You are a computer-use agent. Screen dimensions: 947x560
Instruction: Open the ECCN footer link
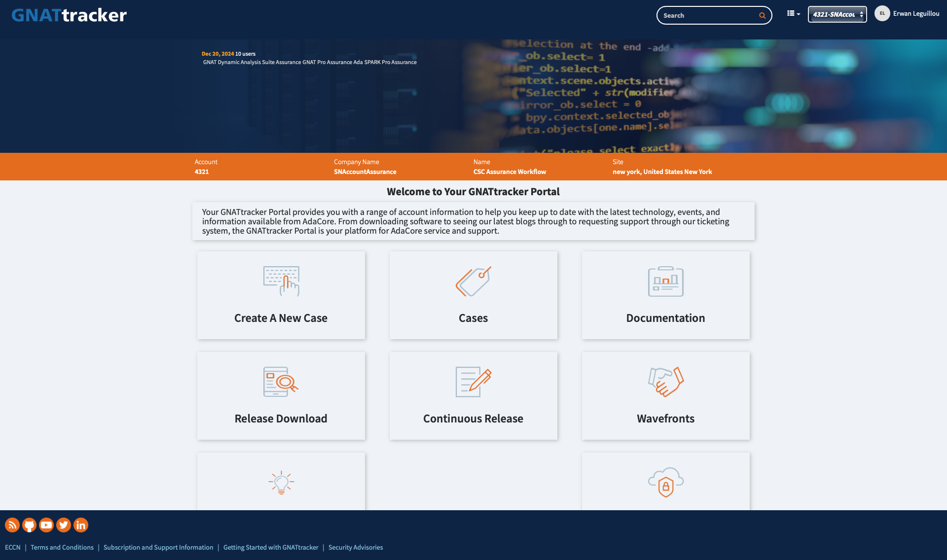[13, 548]
